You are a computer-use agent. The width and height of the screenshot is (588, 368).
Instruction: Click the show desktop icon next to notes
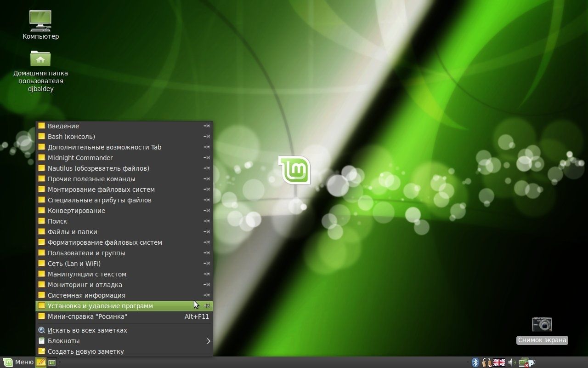52,362
